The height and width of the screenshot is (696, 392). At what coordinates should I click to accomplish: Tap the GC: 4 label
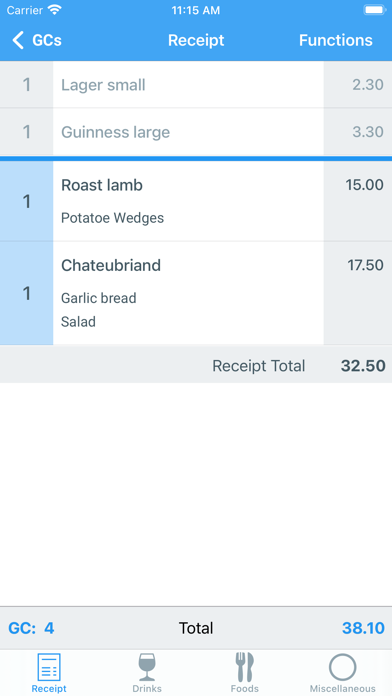click(31, 628)
